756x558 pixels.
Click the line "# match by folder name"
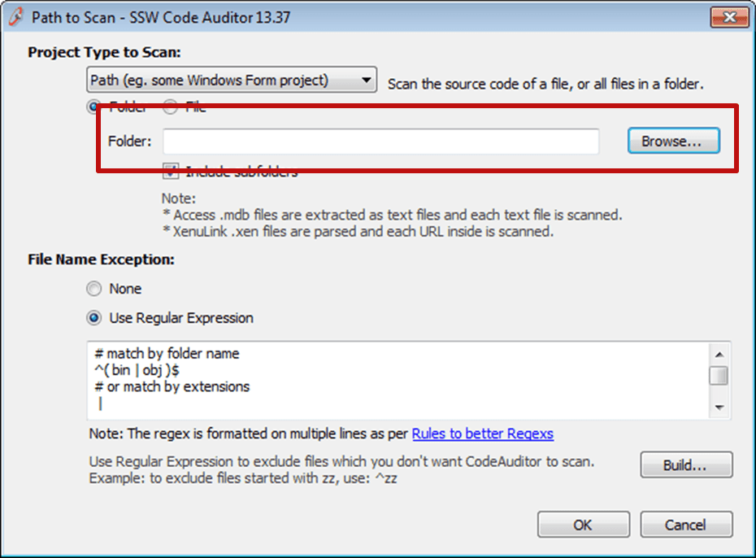(x=167, y=354)
